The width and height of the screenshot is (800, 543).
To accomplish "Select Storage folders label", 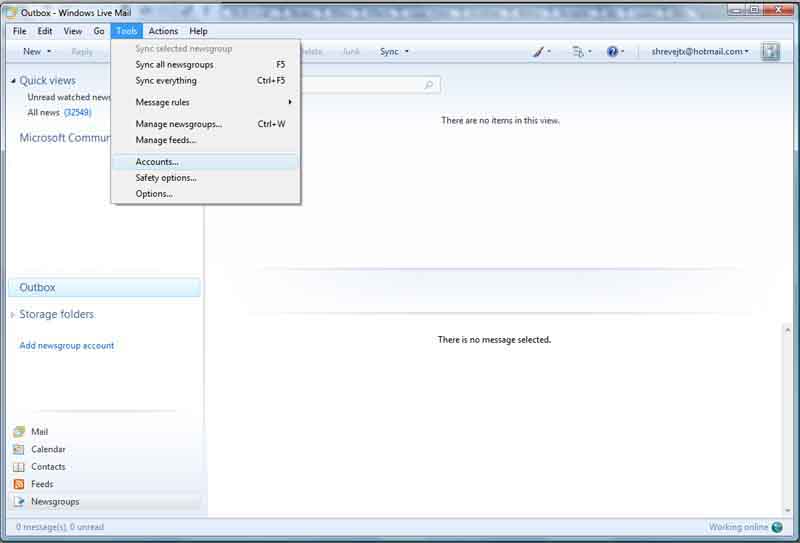I will (57, 314).
